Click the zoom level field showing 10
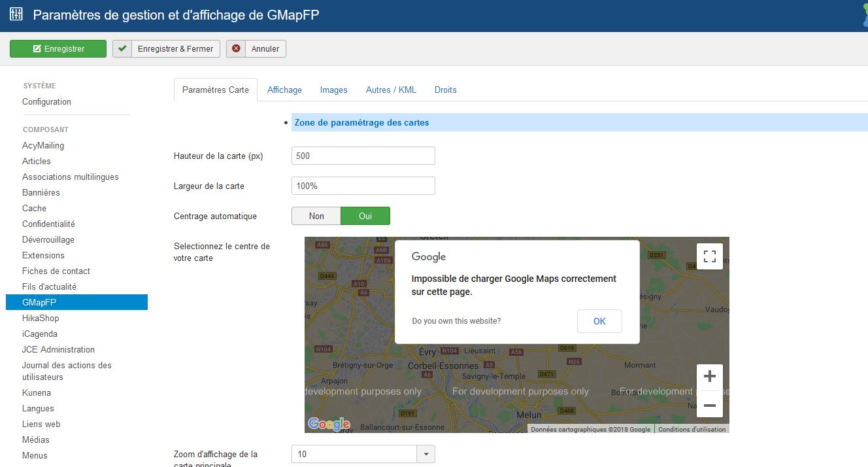868x467 pixels. [x=354, y=454]
